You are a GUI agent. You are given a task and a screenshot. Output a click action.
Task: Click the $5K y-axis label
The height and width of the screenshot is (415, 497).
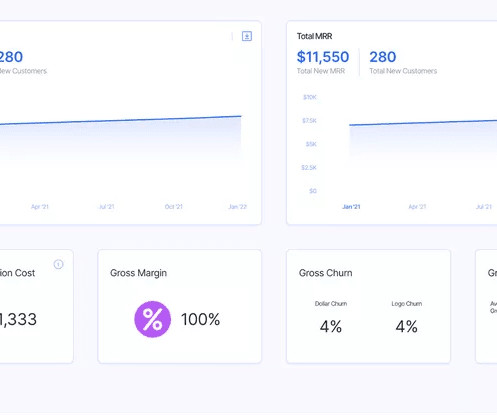(311, 144)
